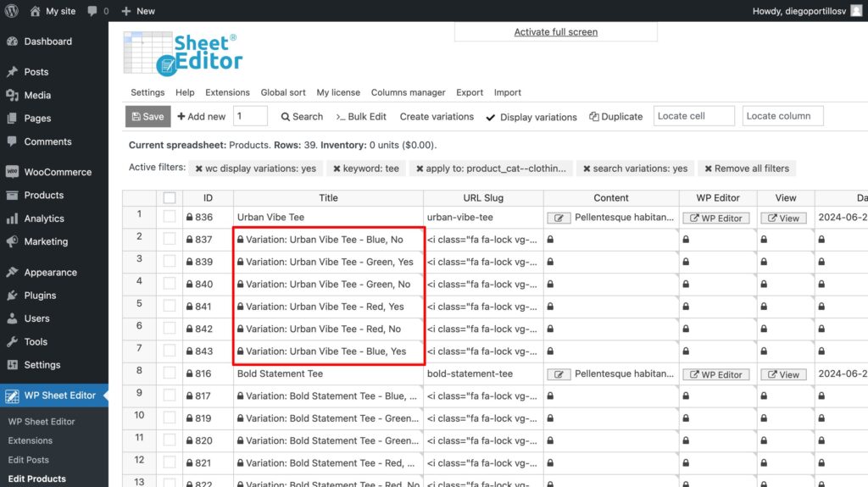Click the Comments sidebar icon
Screen dimensions: 868x487
click(x=12, y=141)
